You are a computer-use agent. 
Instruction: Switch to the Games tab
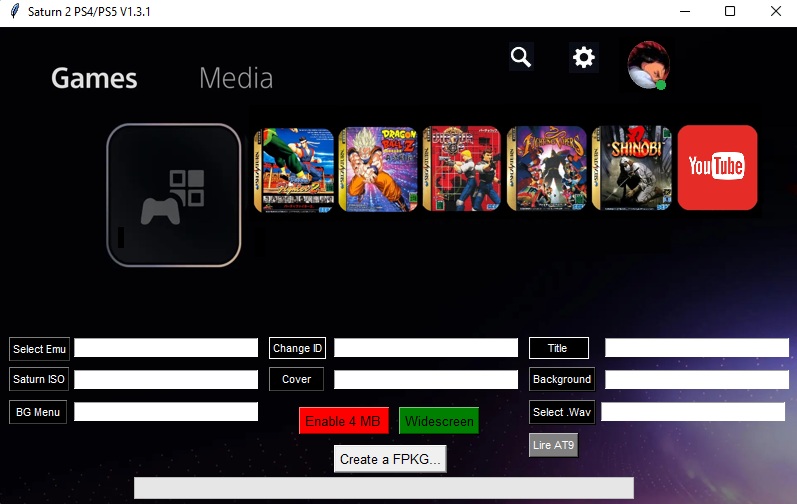94,78
